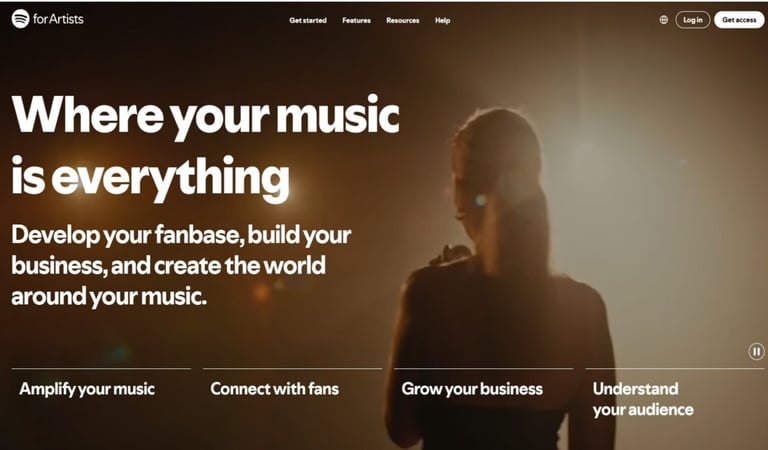The height and width of the screenshot is (450, 768).
Task: Click the progress line above Connect with fans
Action: pyautogui.click(x=292, y=369)
